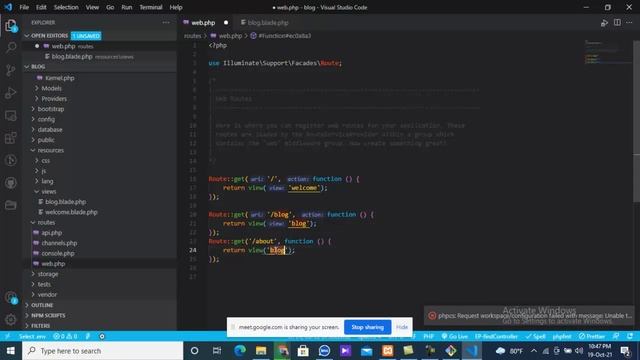640x360 pixels.
Task: Open welcome.blade.php in the file tree
Action: pyautogui.click(x=71, y=212)
